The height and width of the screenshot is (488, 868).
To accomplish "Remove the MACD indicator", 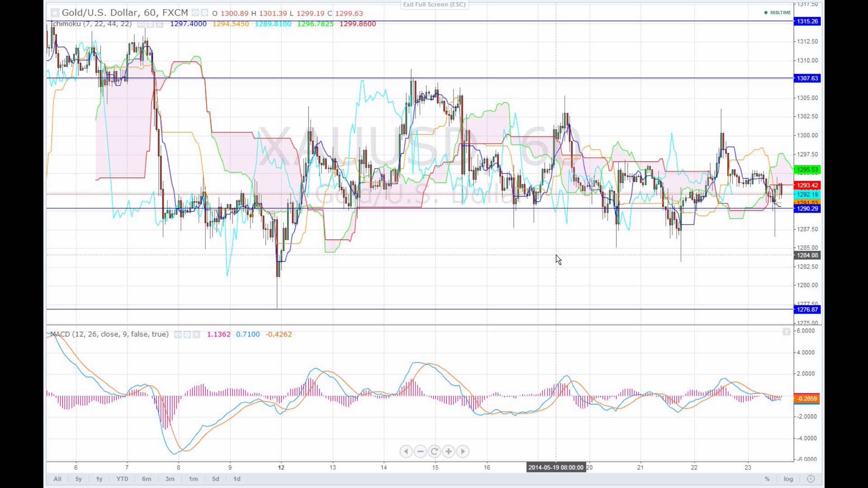I will coord(196,335).
